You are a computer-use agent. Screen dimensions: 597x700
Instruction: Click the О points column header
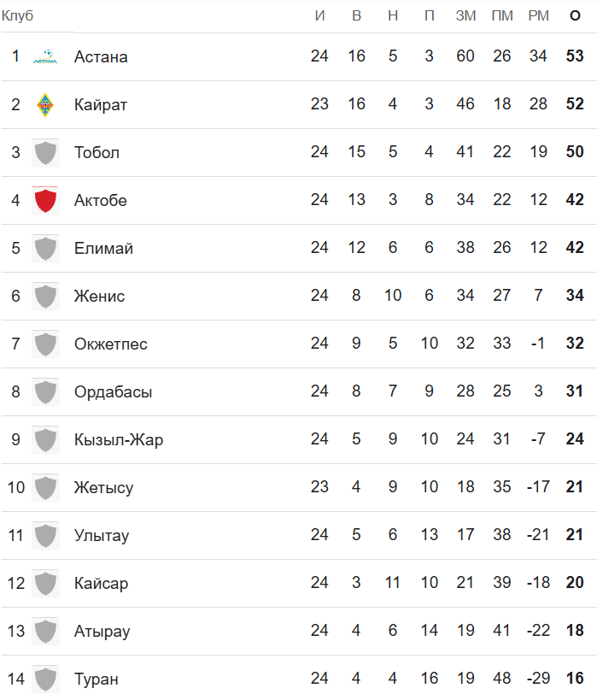point(575,15)
